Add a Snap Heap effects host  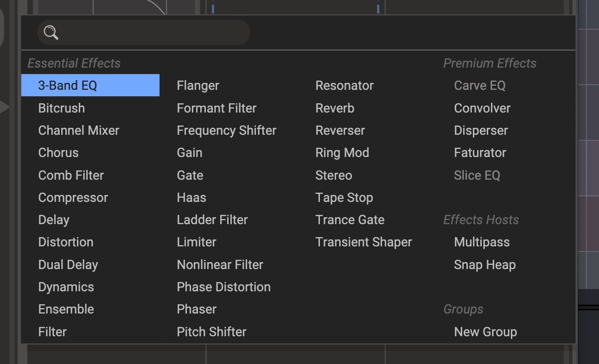(x=484, y=264)
